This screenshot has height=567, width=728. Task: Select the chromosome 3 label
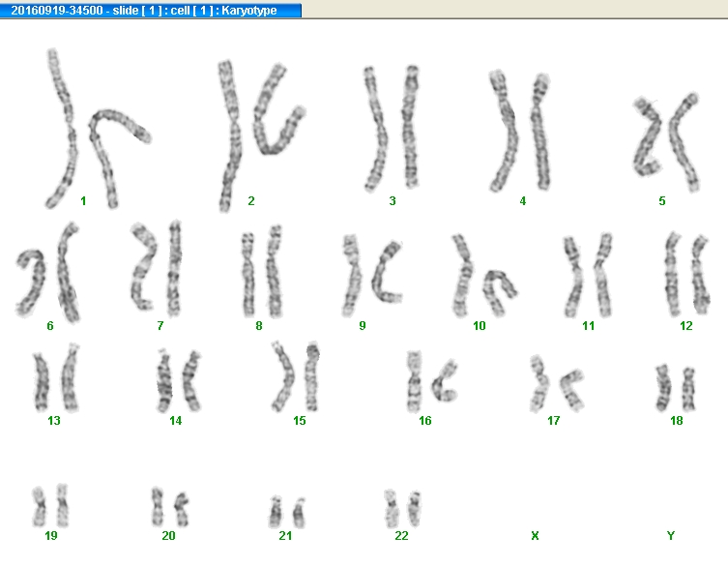393,201
